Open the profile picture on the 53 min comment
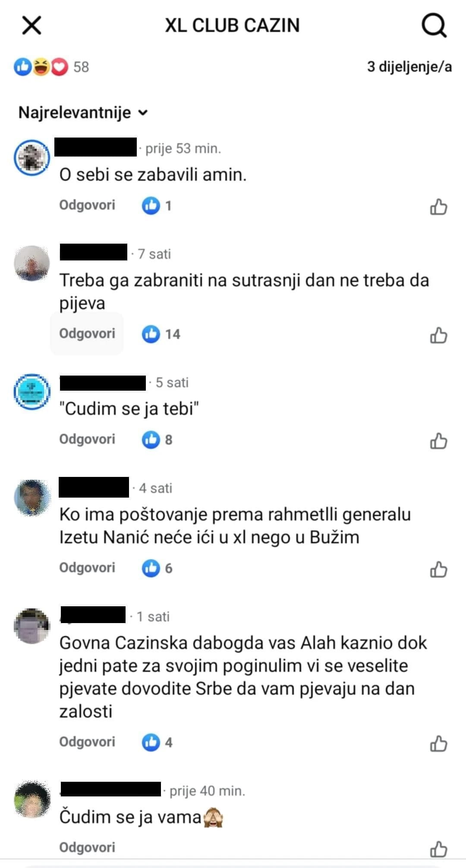 (x=32, y=157)
